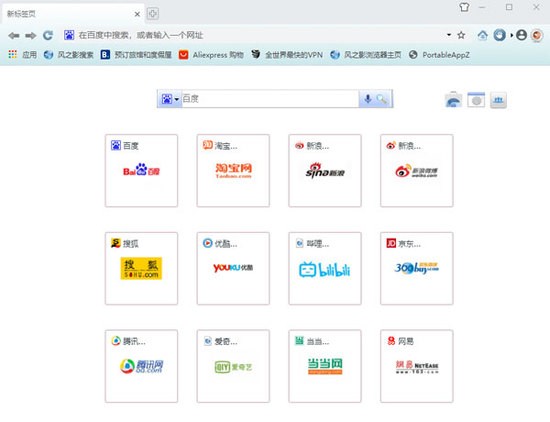Reload the page with refresh icon
550x422 pixels.
pyautogui.click(x=48, y=35)
